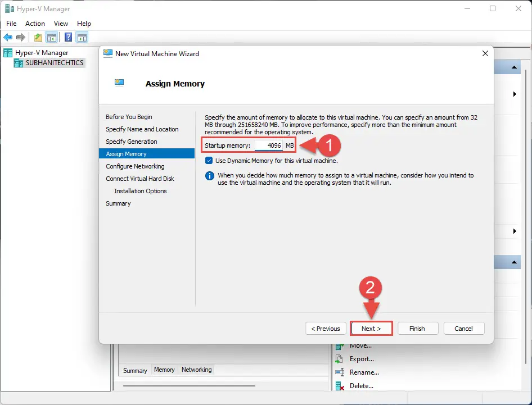Image resolution: width=532 pixels, height=405 pixels.
Task: Collapse the top Actions section arrow
Action: [x=514, y=67]
